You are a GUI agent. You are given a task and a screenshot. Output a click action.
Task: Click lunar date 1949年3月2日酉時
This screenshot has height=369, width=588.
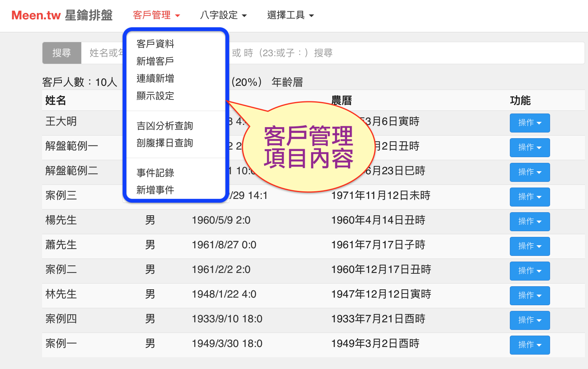coord(375,344)
